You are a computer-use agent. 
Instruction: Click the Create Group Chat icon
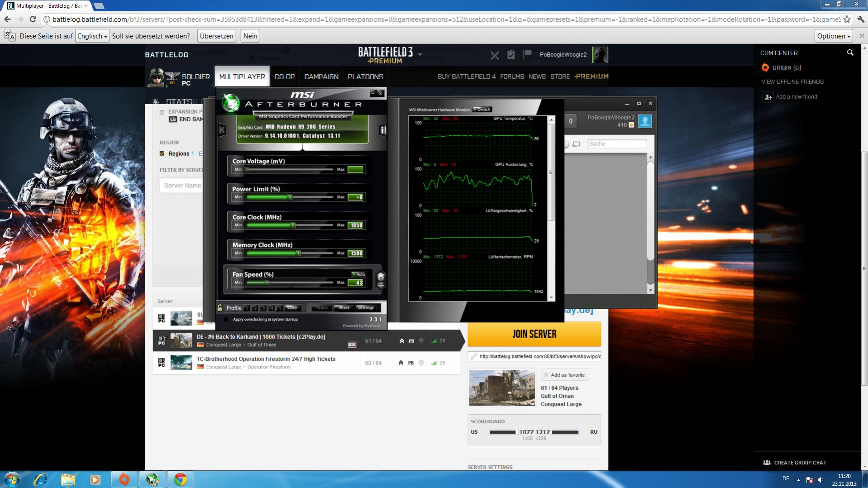point(767,463)
